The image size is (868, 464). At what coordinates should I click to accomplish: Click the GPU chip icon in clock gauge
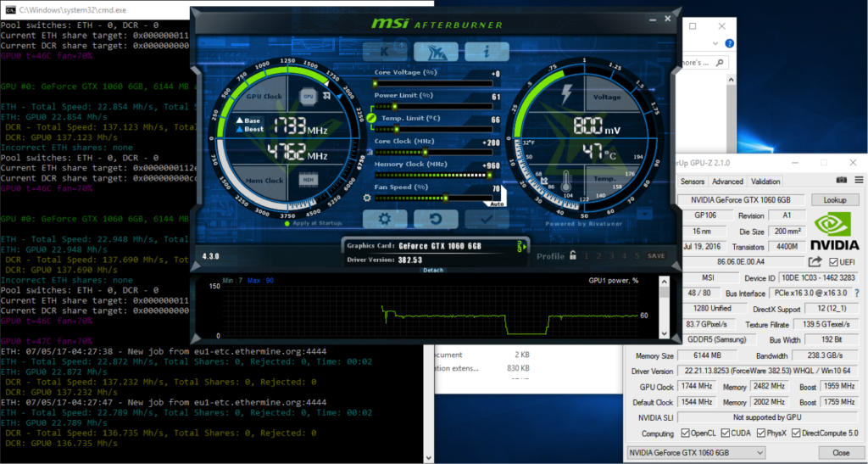(x=309, y=97)
